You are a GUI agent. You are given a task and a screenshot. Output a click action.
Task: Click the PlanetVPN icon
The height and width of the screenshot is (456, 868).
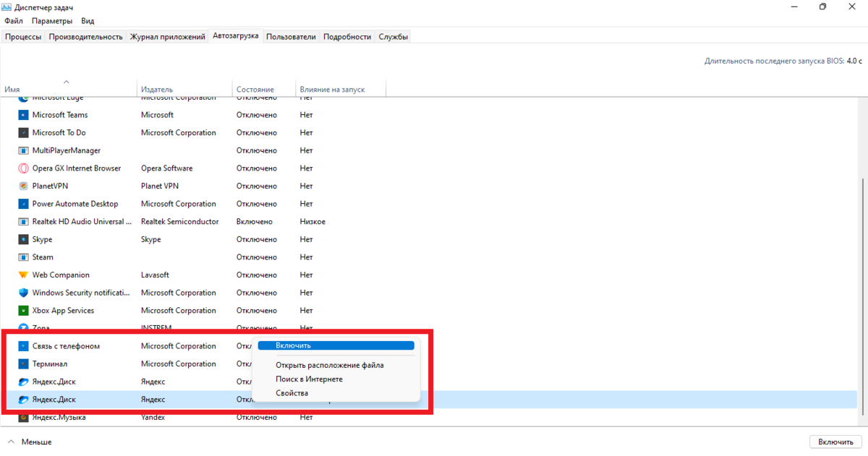[23, 186]
